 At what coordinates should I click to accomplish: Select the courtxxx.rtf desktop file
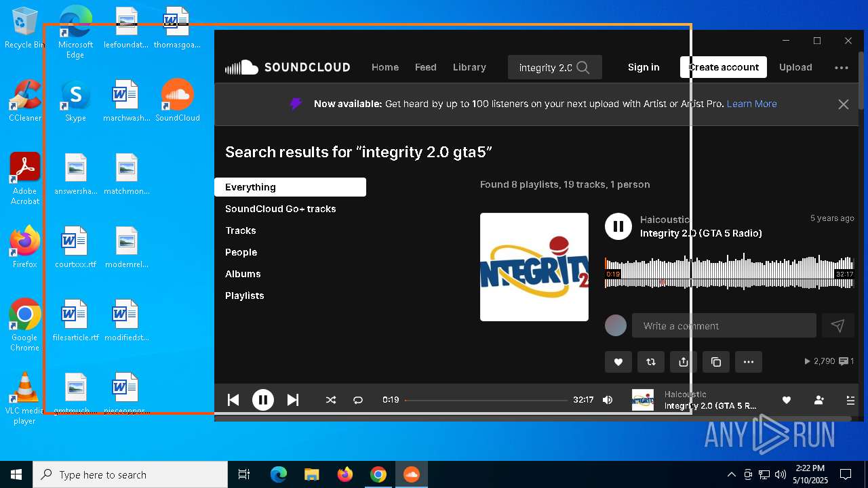[x=75, y=247]
